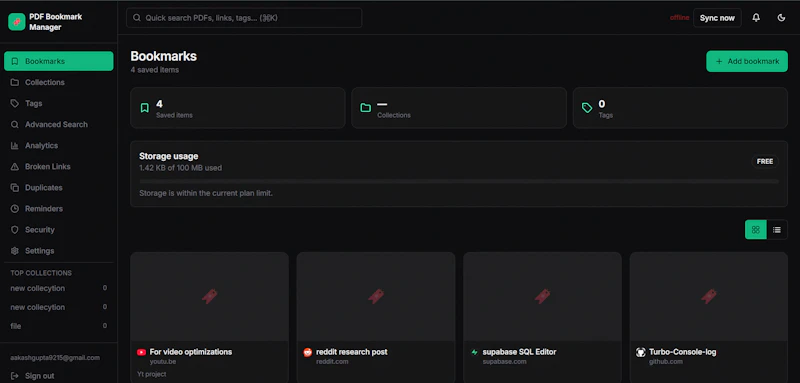Click the Duplicates copy icon

click(15, 188)
